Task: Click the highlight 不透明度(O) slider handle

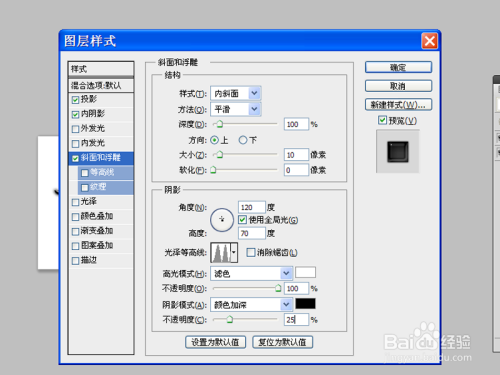Action: [278, 288]
